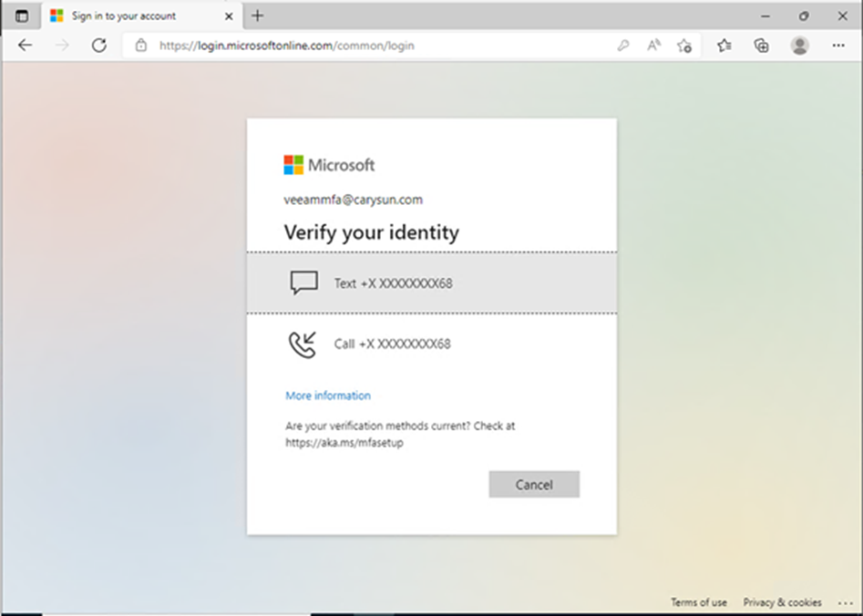Image resolution: width=863 pixels, height=616 pixels.
Task: Open the browser profile avatar
Action: tap(800, 46)
